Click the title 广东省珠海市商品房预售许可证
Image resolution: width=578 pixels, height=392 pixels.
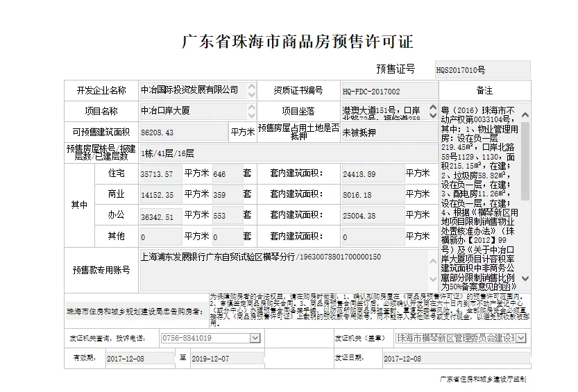298,41
